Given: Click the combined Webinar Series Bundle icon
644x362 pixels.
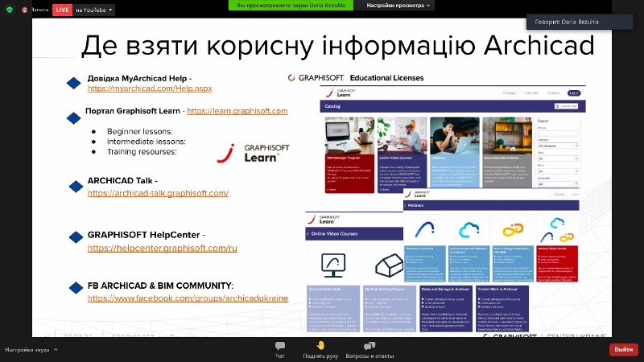Looking at the screenshot, I should [x=557, y=230].
